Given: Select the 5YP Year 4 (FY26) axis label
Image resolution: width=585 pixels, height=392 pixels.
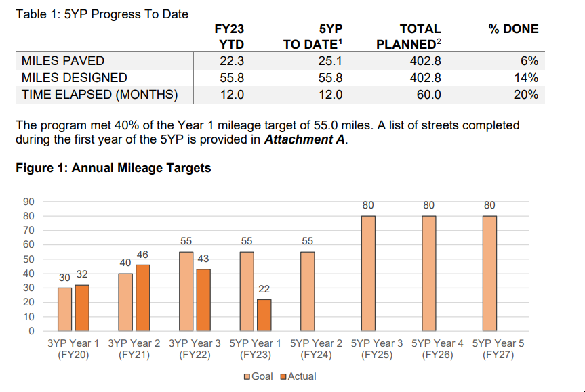Looking at the screenshot, I should (437, 349).
